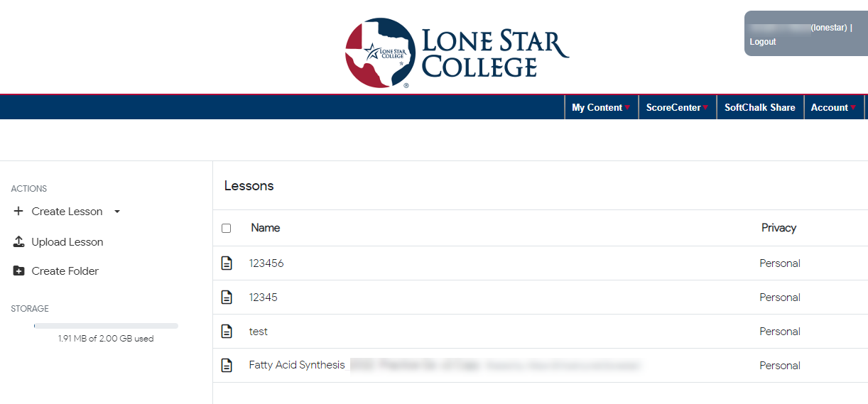Open the lesson named 12345

coord(264,297)
